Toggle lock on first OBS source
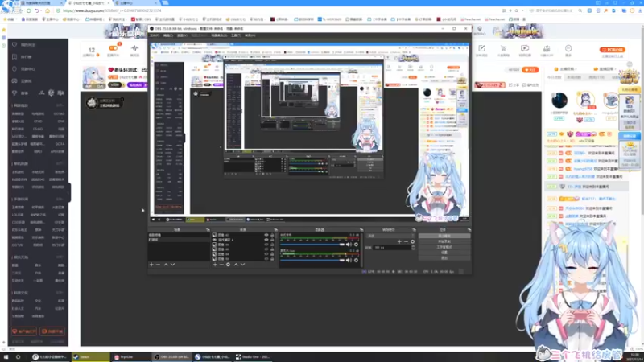 coord(272,235)
